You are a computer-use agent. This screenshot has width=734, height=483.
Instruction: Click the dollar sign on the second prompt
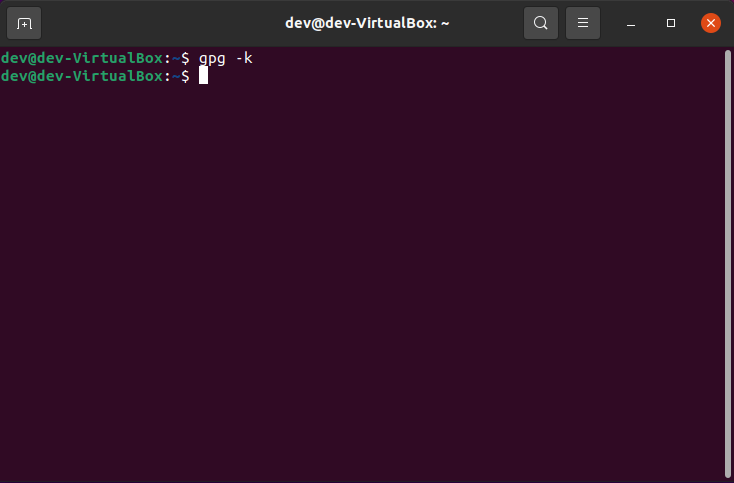pyautogui.click(x=185, y=76)
